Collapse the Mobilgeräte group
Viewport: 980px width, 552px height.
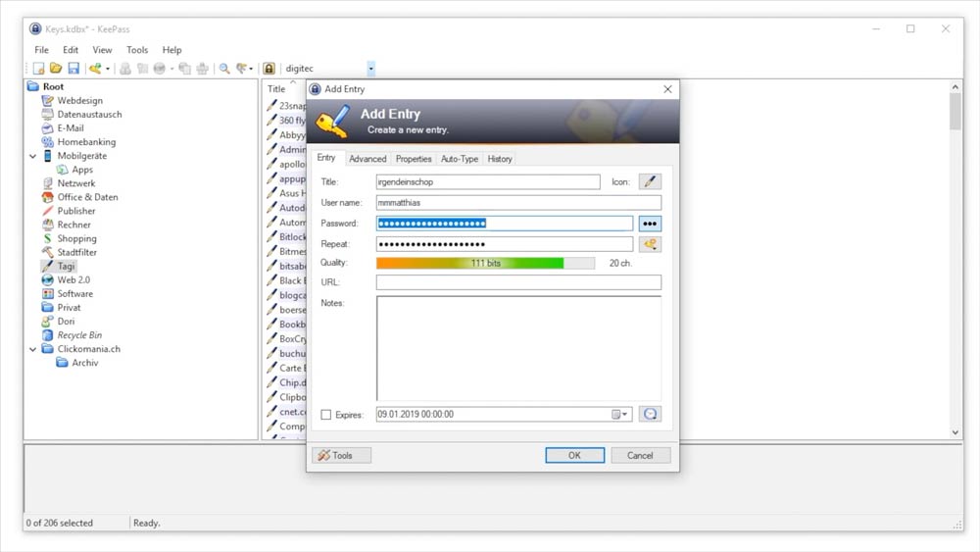pos(33,156)
